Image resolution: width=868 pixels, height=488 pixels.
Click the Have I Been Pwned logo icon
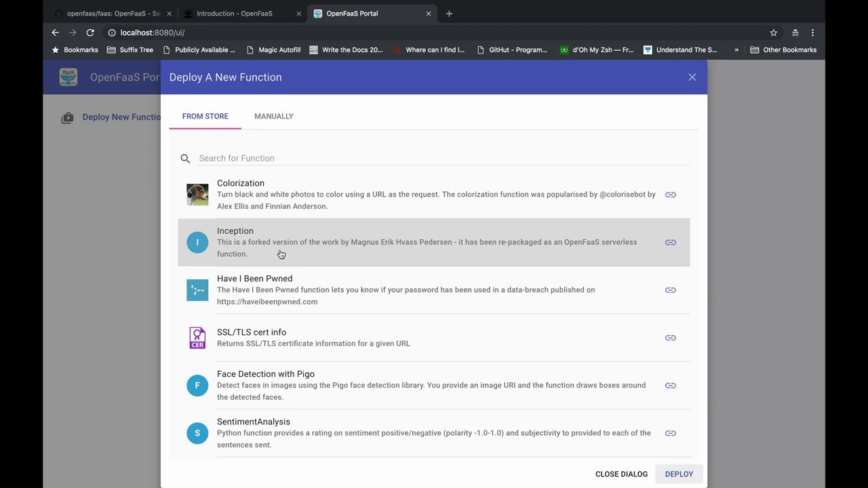click(x=197, y=290)
